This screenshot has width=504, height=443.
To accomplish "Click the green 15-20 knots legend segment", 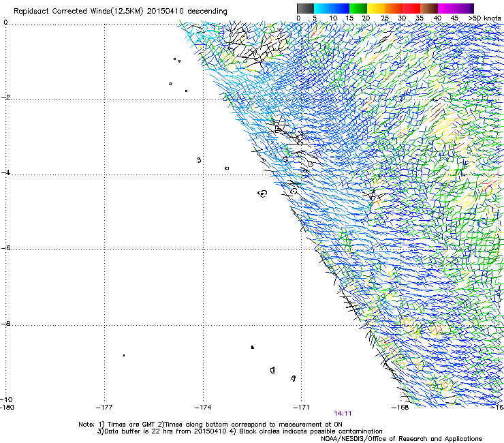I will pyautogui.click(x=358, y=8).
